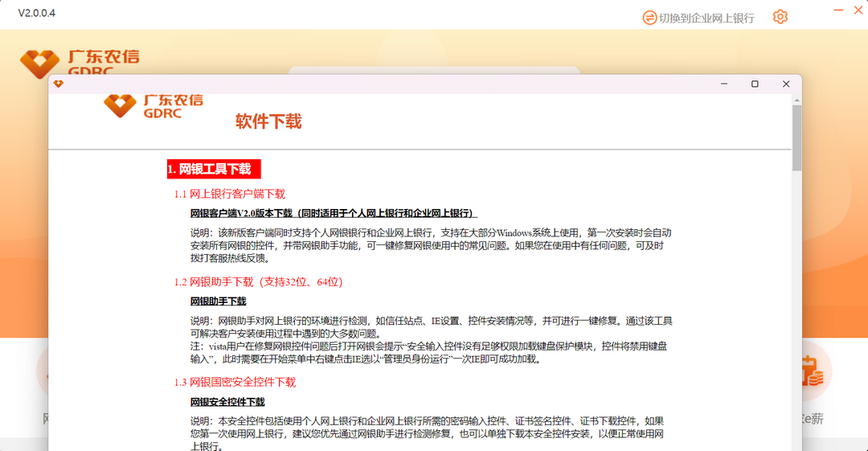Image resolution: width=868 pixels, height=451 pixels.
Task: Click the download dialog's vertical scrollbar thumb
Action: click(796, 137)
